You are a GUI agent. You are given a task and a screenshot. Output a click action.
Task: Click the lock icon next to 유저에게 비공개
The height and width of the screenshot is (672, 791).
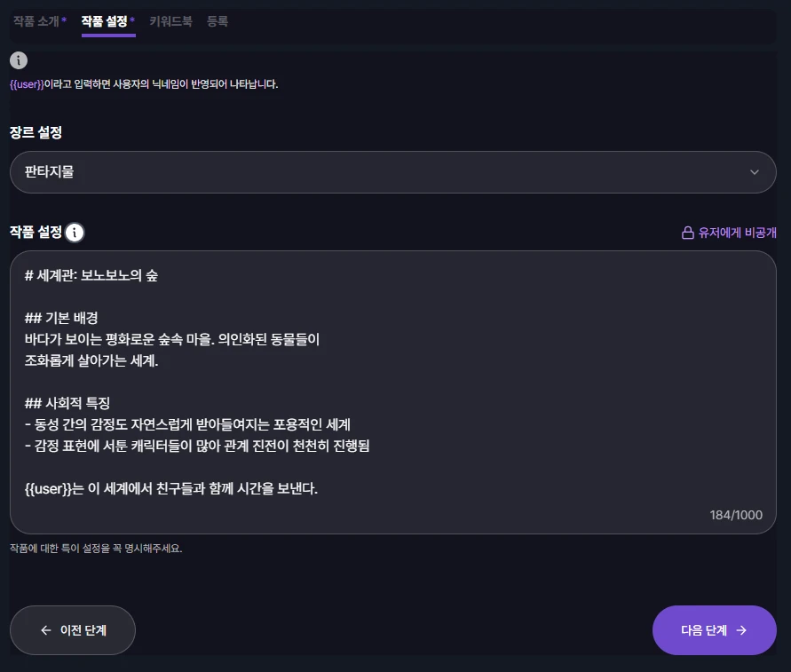pos(687,233)
